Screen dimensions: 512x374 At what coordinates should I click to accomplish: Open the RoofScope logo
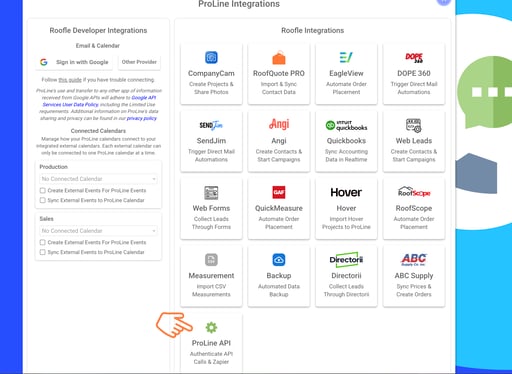(x=414, y=192)
